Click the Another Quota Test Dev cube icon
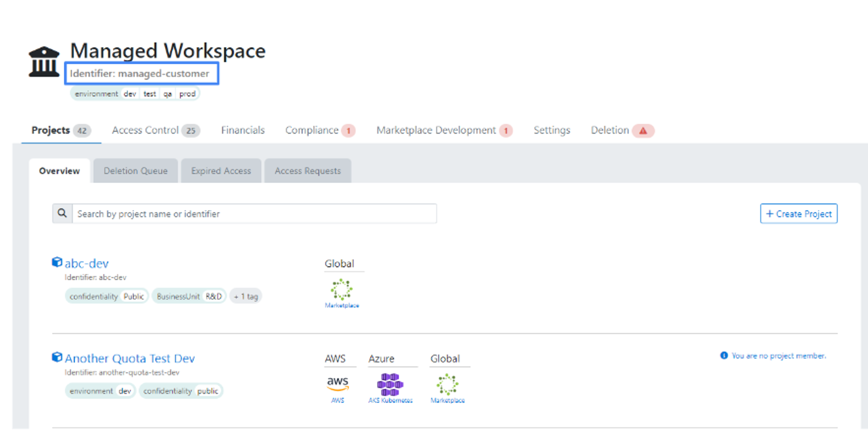868x440 pixels. click(x=57, y=357)
